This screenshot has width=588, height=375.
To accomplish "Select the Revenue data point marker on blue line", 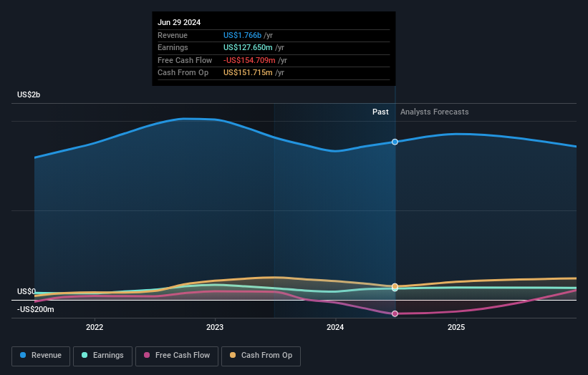I will click(x=395, y=142).
